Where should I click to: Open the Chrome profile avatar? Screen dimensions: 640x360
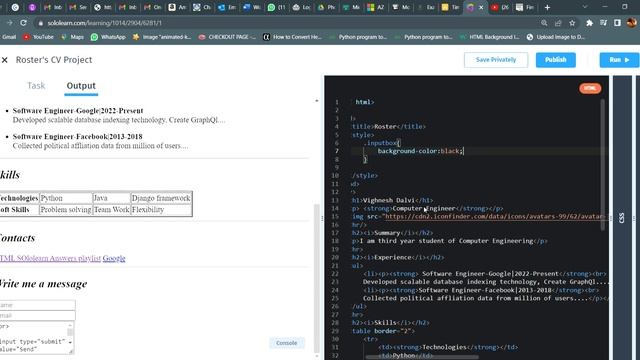[632, 23]
